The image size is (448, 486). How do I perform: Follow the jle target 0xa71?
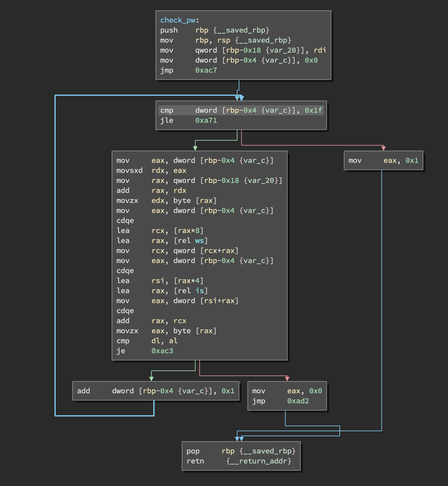pyautogui.click(x=206, y=120)
